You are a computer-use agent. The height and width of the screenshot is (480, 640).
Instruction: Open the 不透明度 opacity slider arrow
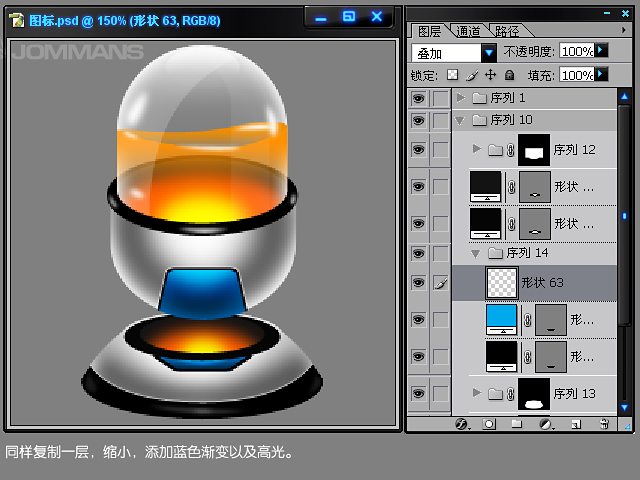(602, 50)
